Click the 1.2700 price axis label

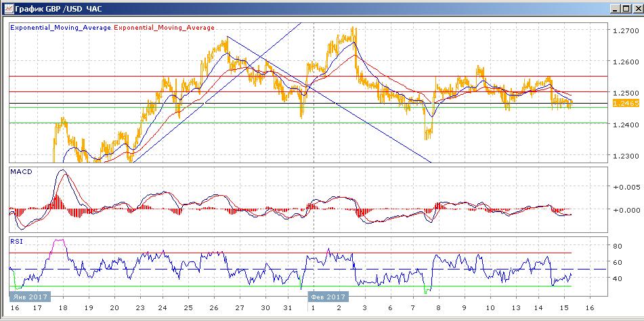click(622, 31)
